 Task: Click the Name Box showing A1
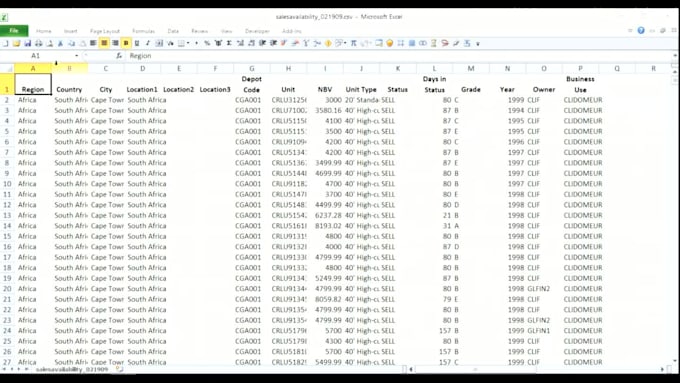pos(36,56)
